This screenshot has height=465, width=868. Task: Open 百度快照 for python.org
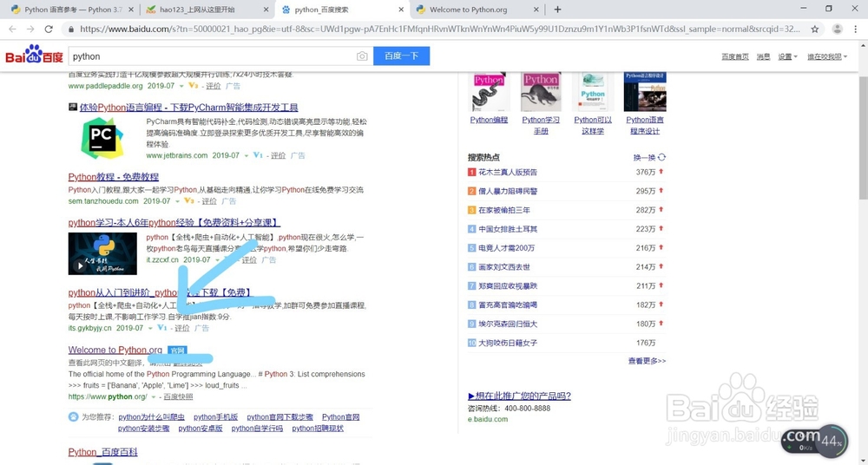click(x=178, y=397)
